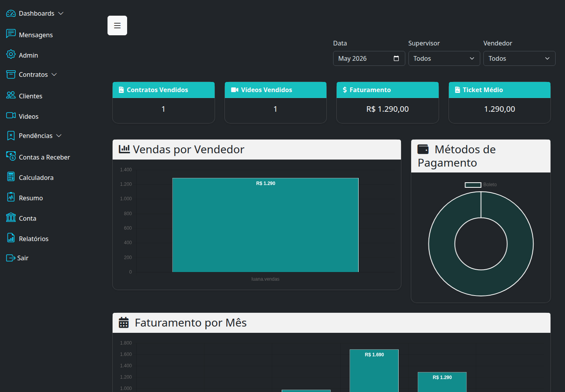Click the Contas a Receber cash icon

[x=11, y=156]
